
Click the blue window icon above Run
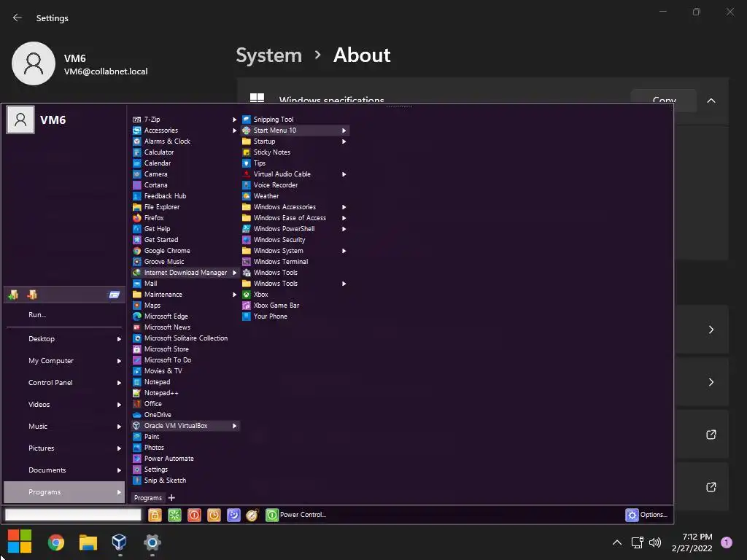click(115, 295)
